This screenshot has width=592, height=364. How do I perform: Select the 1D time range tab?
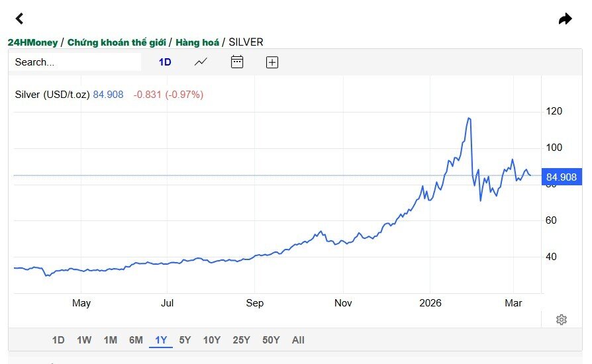[58, 340]
